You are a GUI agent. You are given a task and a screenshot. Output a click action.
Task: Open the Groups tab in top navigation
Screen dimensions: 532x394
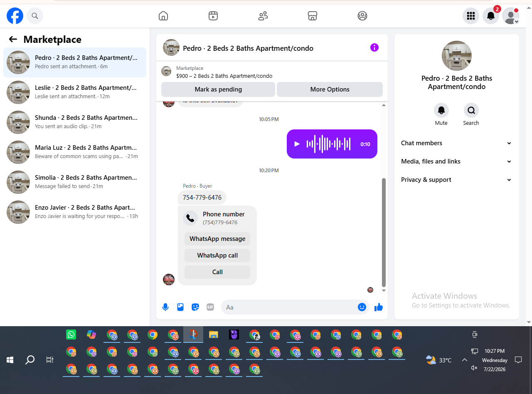pyautogui.click(x=362, y=16)
